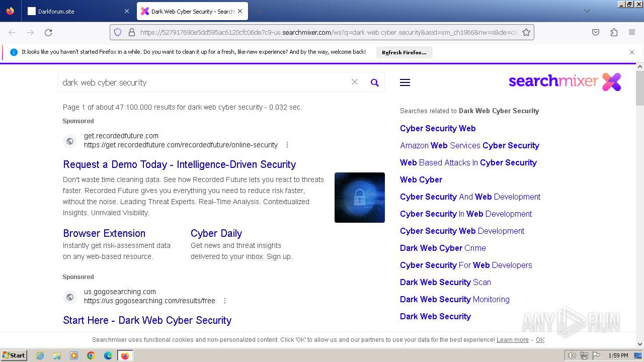
Task: Close the Dark Web Cyber Security tab
Action: [240, 11]
